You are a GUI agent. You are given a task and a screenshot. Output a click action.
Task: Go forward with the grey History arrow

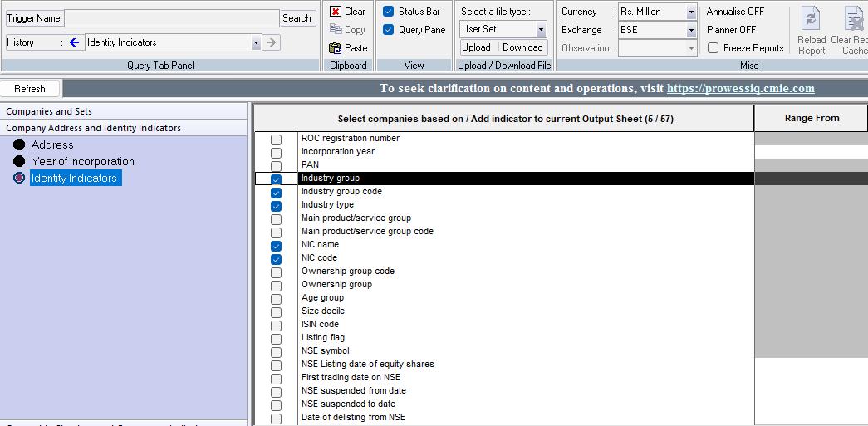272,42
